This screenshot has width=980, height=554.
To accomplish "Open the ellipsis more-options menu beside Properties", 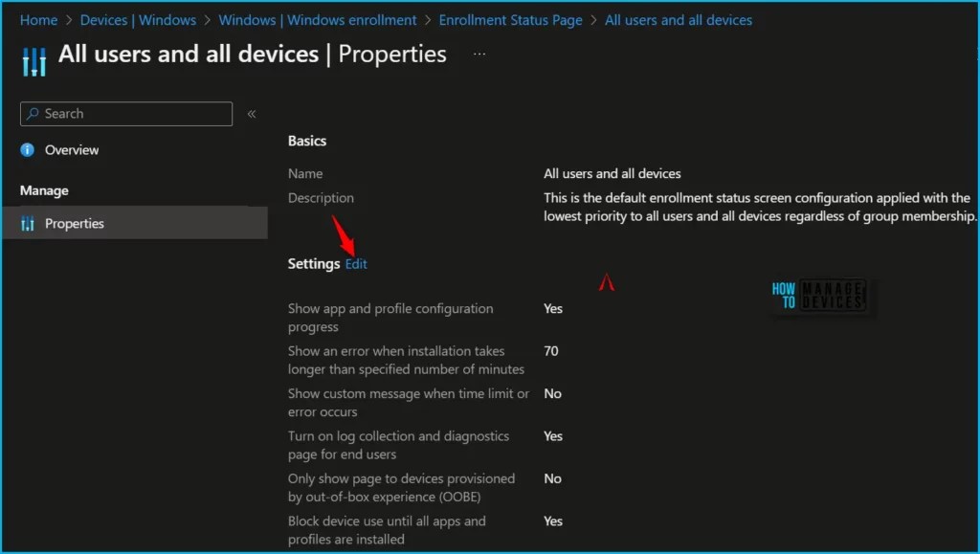I will [x=479, y=55].
